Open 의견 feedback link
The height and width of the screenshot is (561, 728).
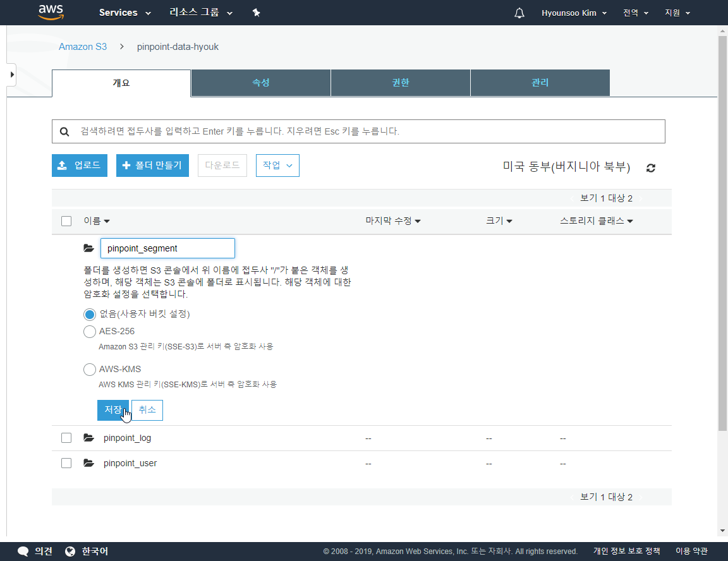pos(44,552)
